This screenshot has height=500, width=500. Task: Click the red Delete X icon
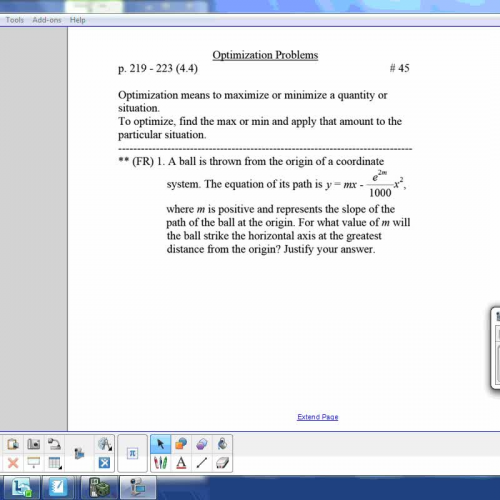click(13, 463)
